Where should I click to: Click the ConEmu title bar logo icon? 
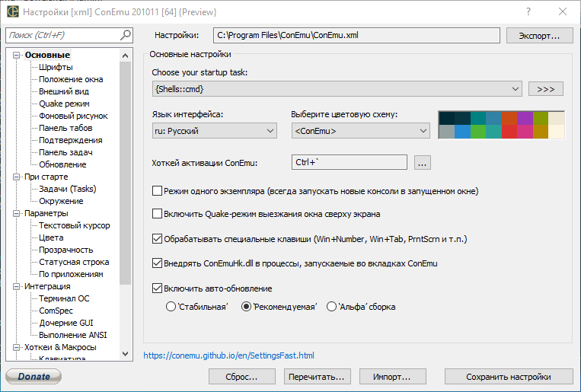point(13,11)
